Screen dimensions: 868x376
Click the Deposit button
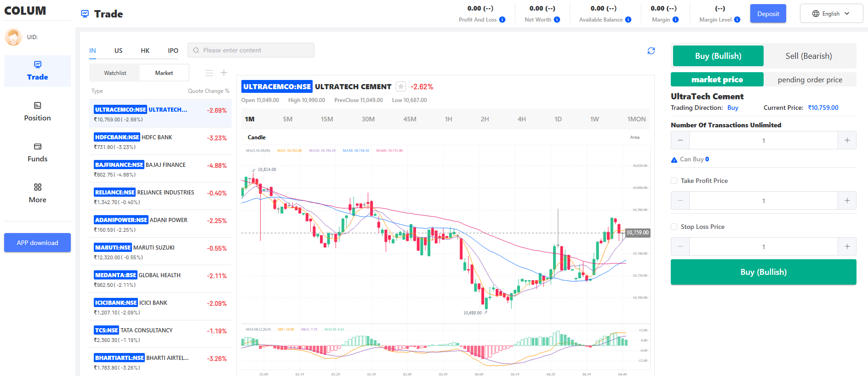click(x=768, y=14)
